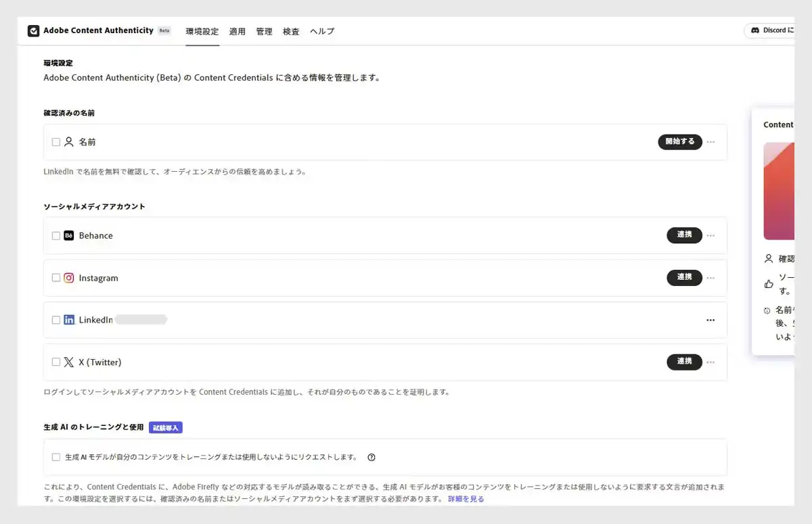This screenshot has width=812, height=524.
Task: Check the Instagram account checkbox
Action: [x=56, y=278]
